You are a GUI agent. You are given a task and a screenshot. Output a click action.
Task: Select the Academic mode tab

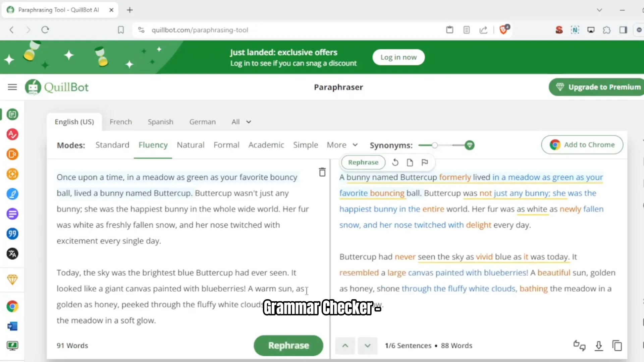(x=266, y=145)
